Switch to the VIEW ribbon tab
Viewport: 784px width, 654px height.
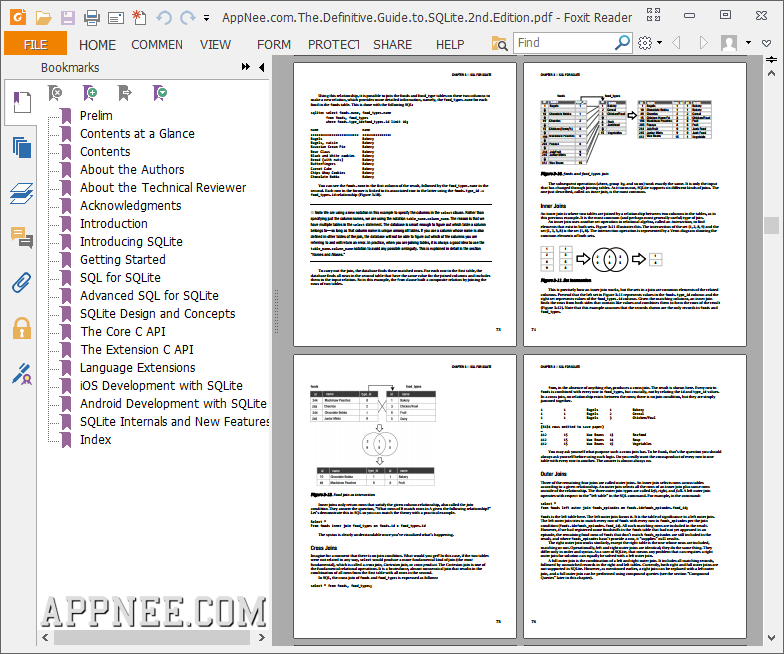216,44
